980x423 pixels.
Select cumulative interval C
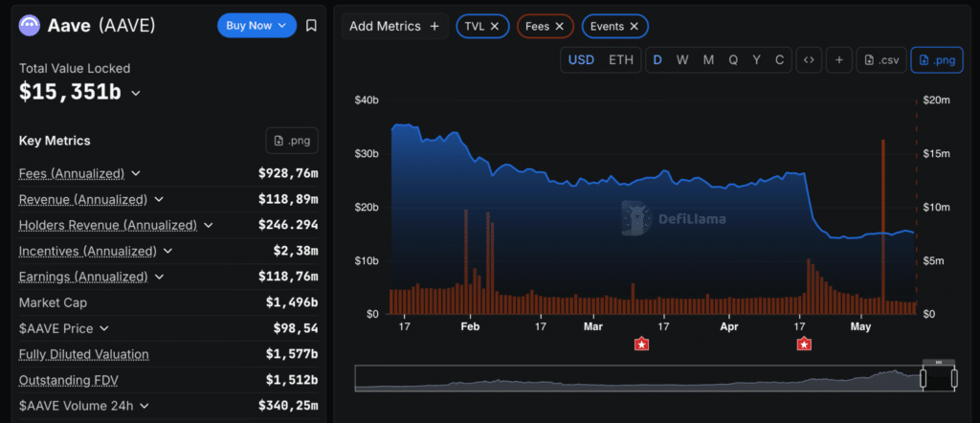click(779, 60)
